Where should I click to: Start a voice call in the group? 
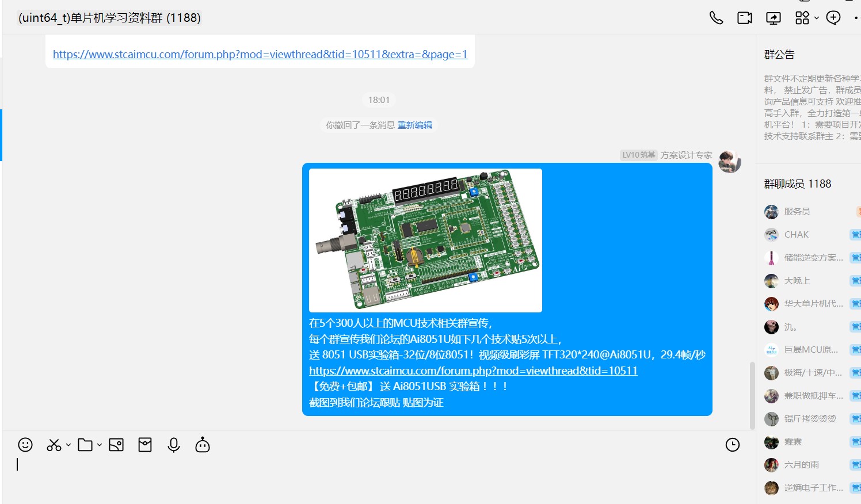tap(716, 18)
